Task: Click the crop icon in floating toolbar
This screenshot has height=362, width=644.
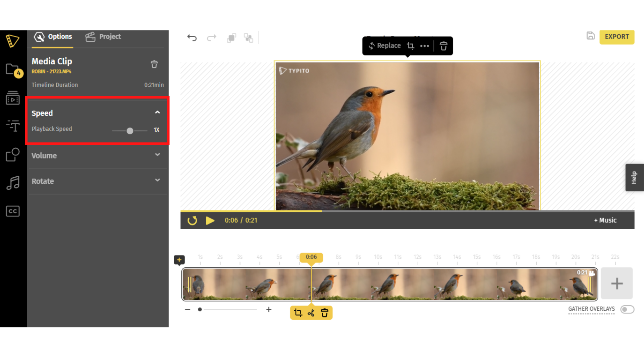Action: (x=411, y=46)
